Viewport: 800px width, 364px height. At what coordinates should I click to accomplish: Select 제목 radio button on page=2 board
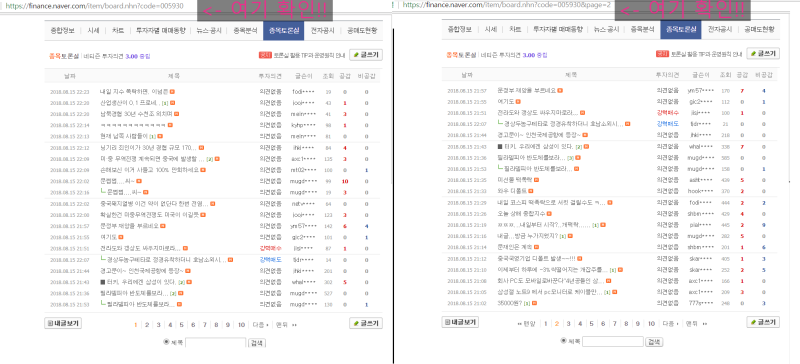coord(563,341)
